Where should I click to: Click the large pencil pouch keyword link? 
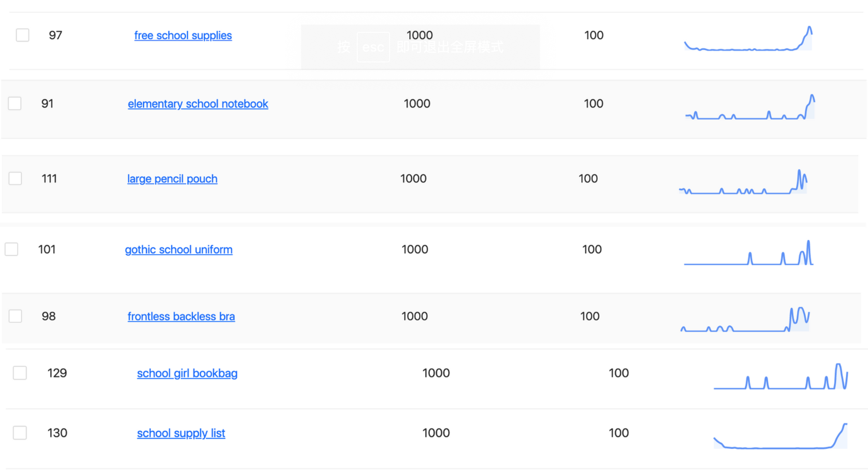pyautogui.click(x=172, y=179)
